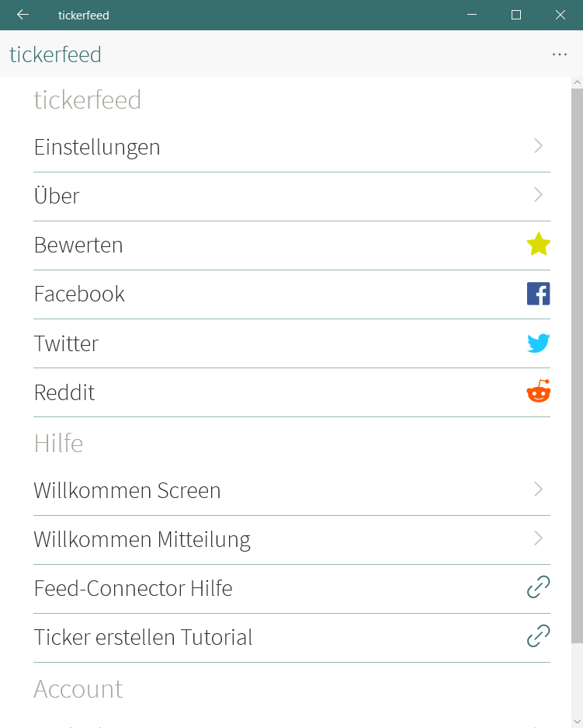
Task: Click the orange Reddit alien icon
Action: 538,391
